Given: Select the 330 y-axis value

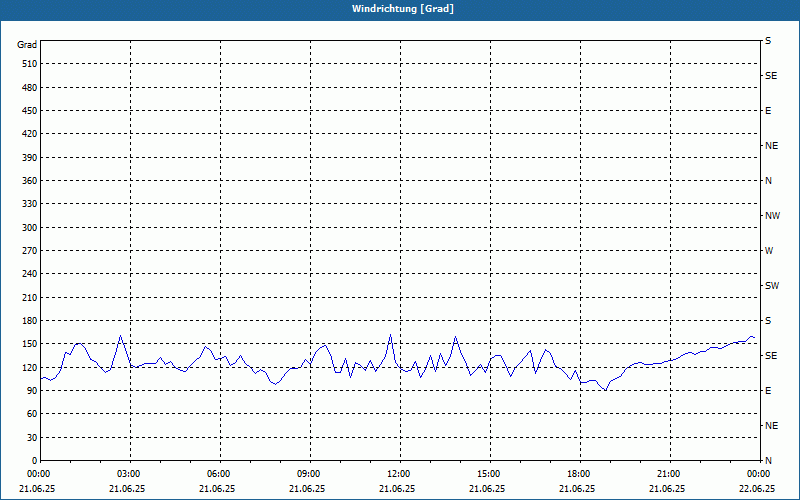Looking at the screenshot, I should tap(30, 204).
